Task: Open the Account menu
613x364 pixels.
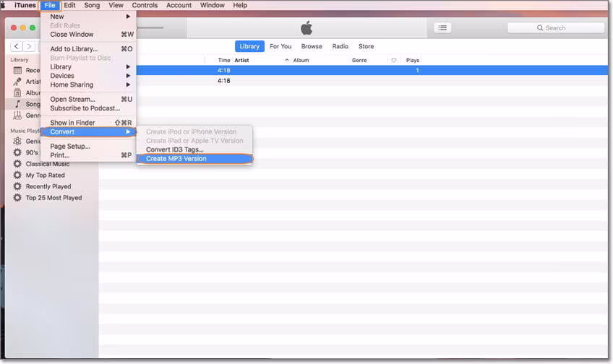Action: tap(179, 6)
